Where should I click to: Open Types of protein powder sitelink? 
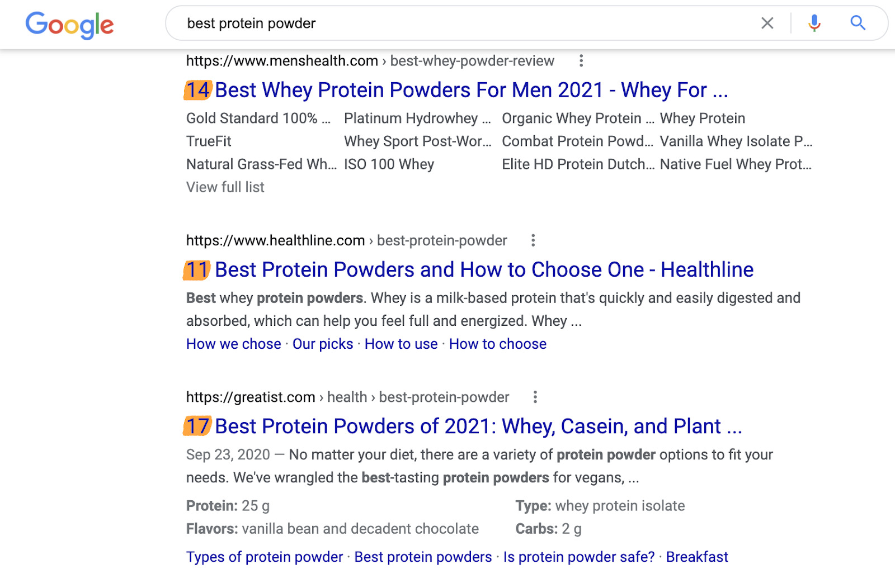point(264,557)
